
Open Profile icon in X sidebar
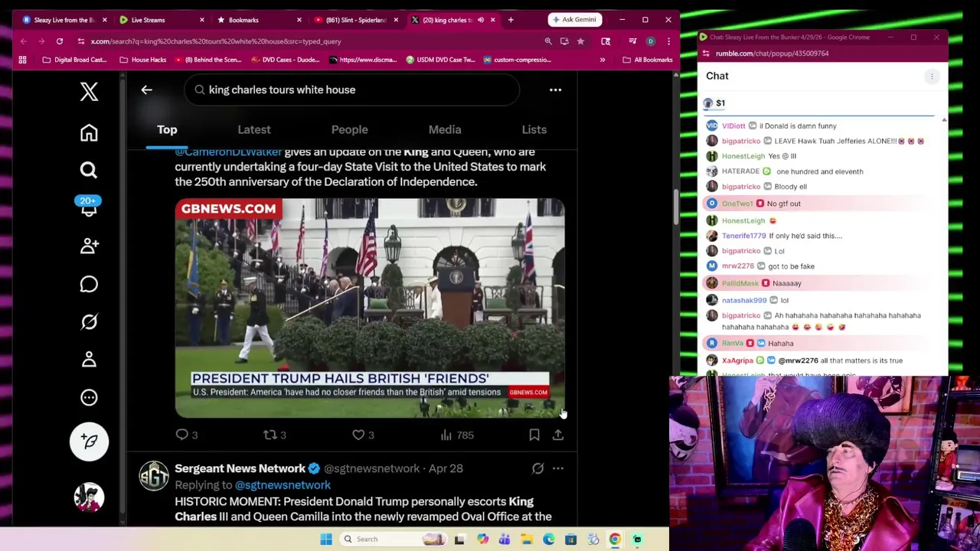click(89, 359)
